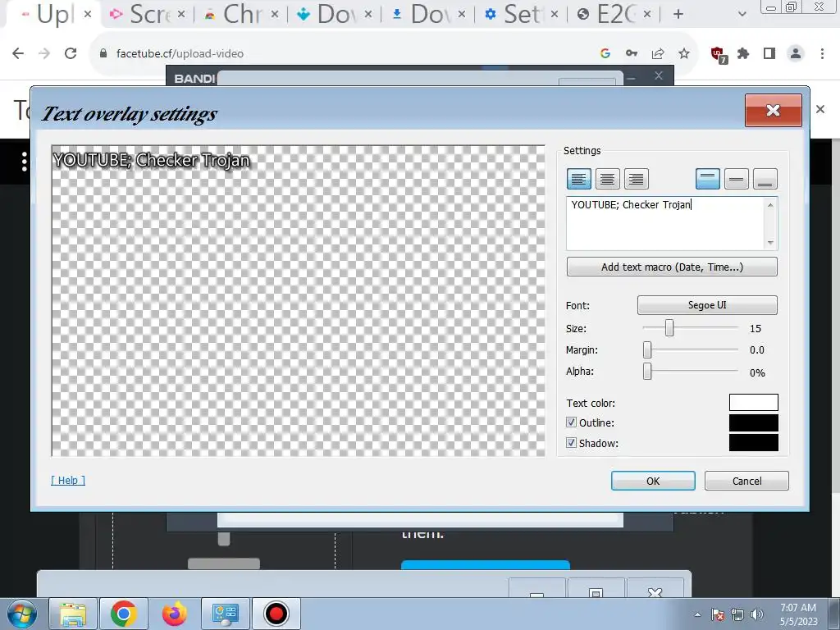Open Chrome from the taskbar
The width and height of the screenshot is (840, 630).
(124, 614)
